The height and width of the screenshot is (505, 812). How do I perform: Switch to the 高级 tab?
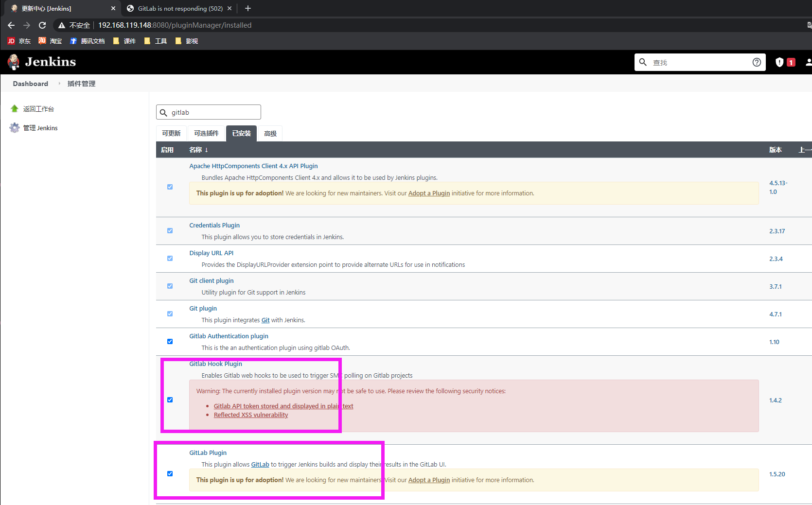pos(270,134)
